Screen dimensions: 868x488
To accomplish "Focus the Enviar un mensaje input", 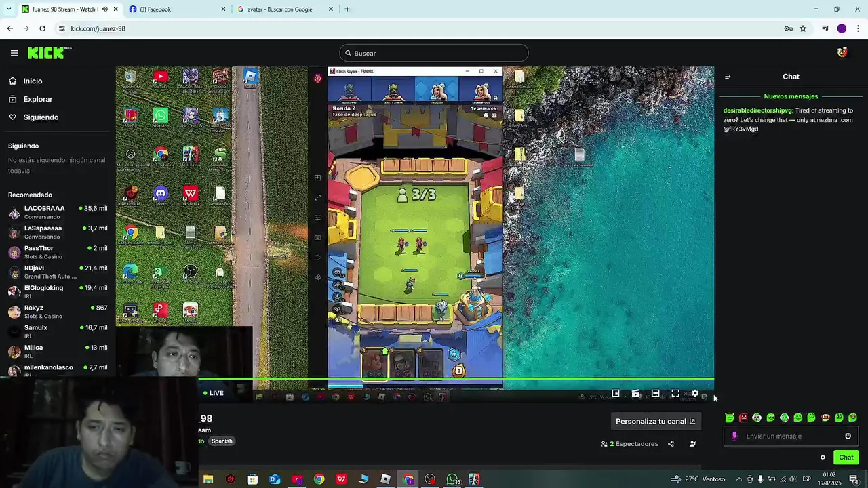I will click(x=791, y=436).
